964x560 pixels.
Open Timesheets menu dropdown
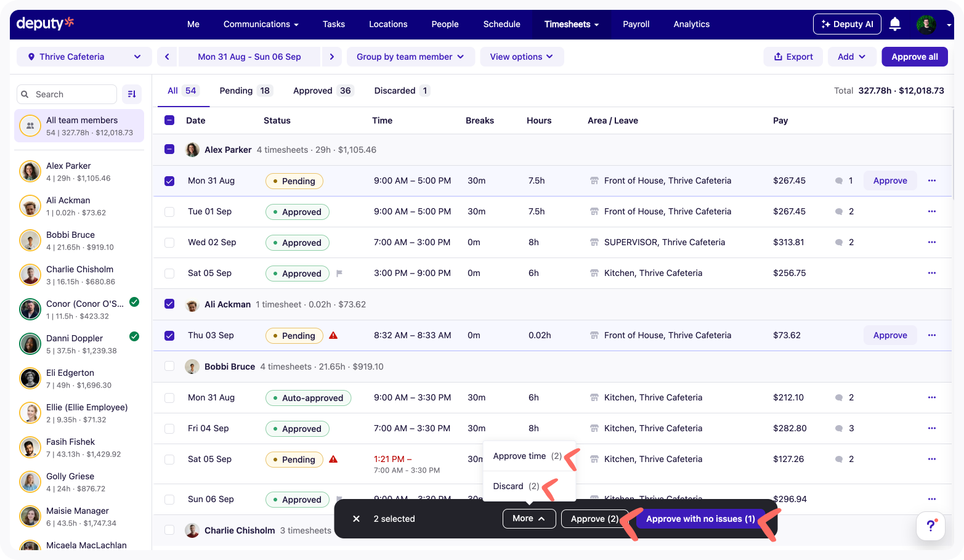pyautogui.click(x=571, y=24)
